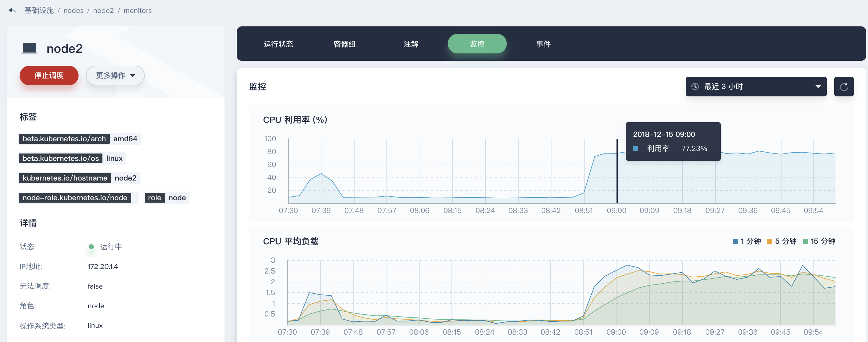The image size is (868, 342).
Task: Click the 无法调度 value false
Action: (x=95, y=286)
